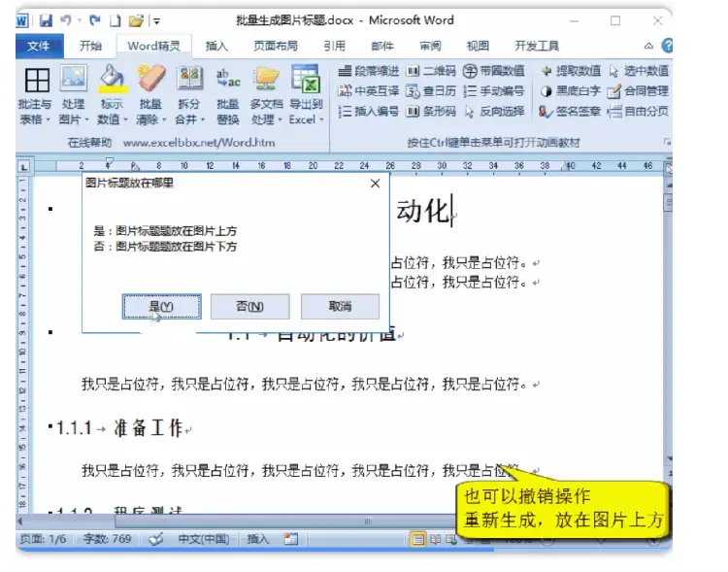
Task: Open the 处理图片 dropdown menu
Action: click(x=74, y=96)
